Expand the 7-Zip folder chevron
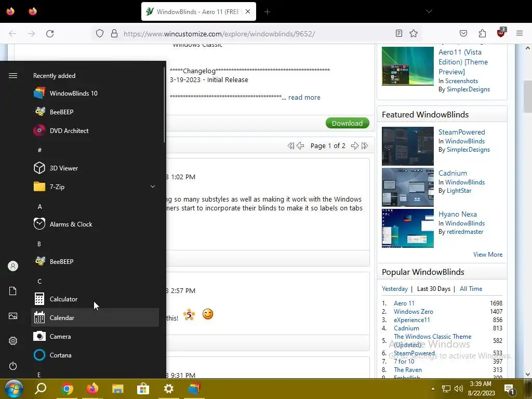 (153, 187)
